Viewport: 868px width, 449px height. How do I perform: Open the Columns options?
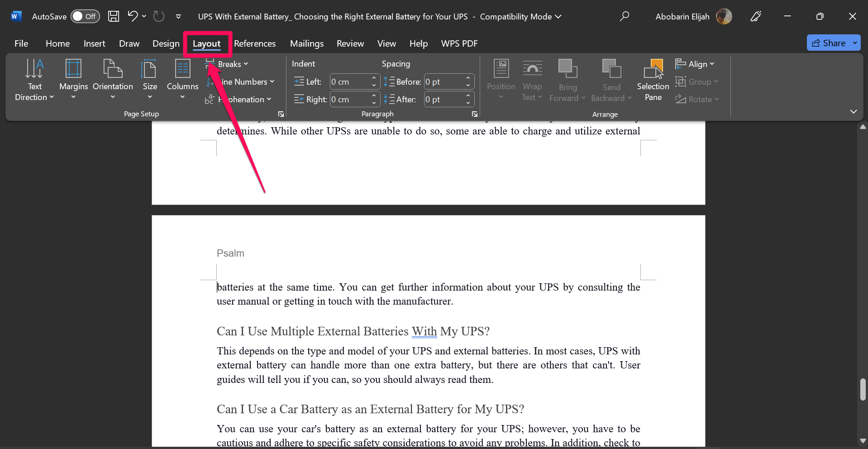click(x=182, y=78)
